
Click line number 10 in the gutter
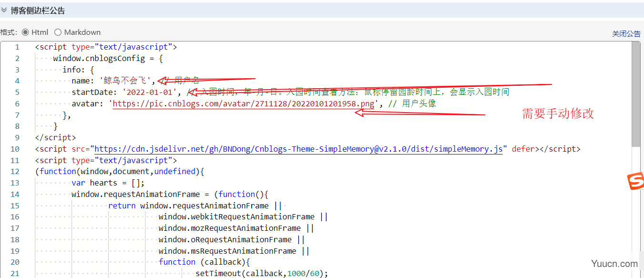coord(15,149)
